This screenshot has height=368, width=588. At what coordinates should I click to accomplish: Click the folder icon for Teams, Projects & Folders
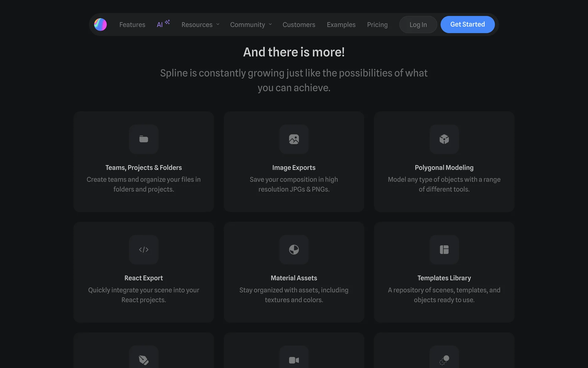tap(144, 139)
